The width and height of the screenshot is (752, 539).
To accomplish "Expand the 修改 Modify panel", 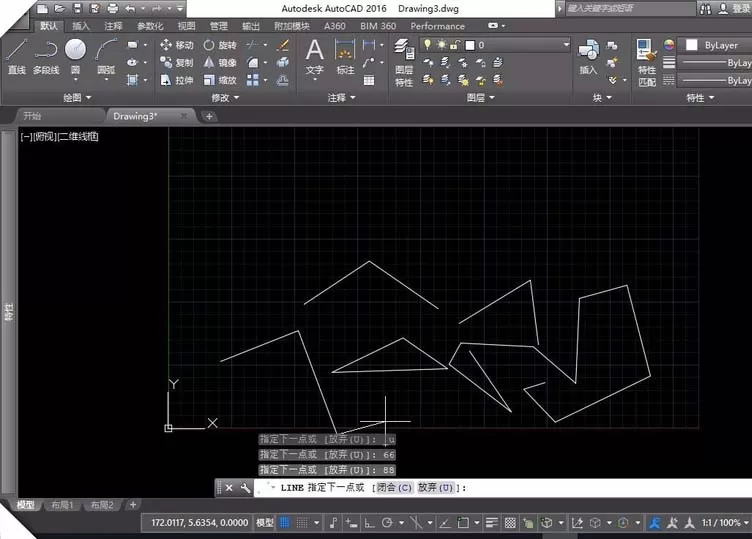I will pos(225,98).
